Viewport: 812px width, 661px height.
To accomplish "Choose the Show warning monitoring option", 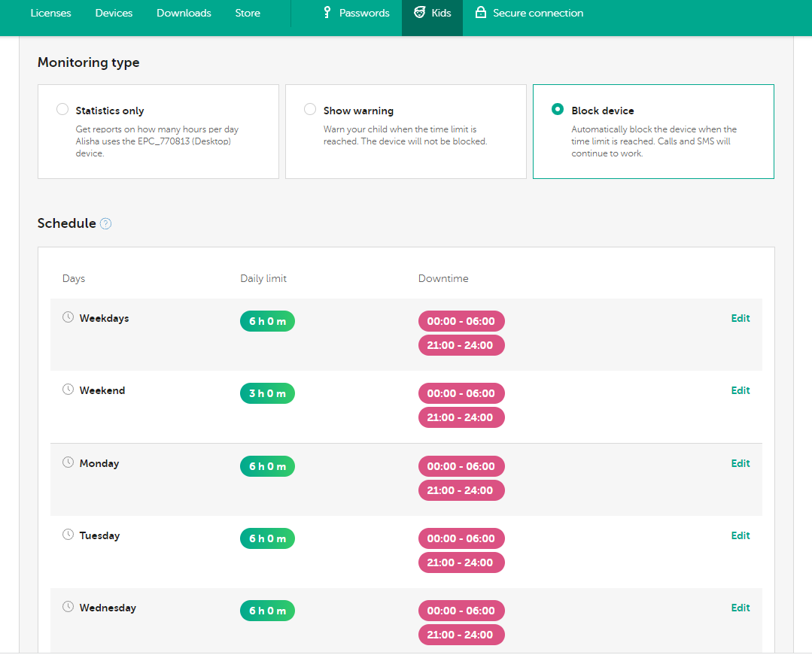I will coord(310,110).
